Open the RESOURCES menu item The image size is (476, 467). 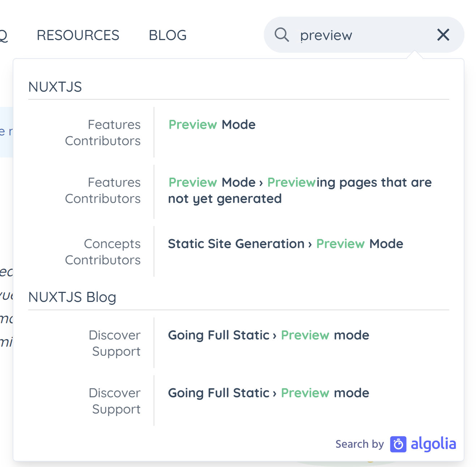coord(78,35)
